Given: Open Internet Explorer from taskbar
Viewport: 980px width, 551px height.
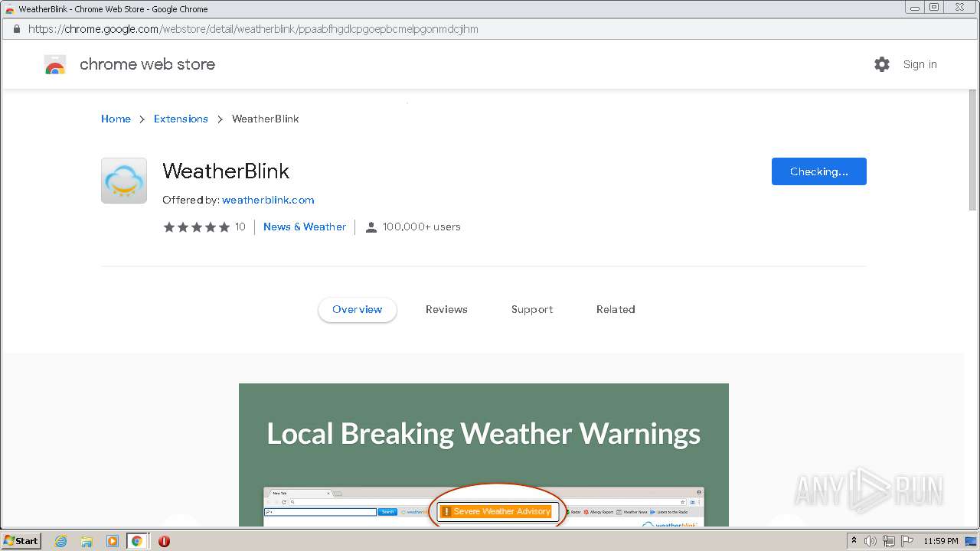Looking at the screenshot, I should 60,541.
